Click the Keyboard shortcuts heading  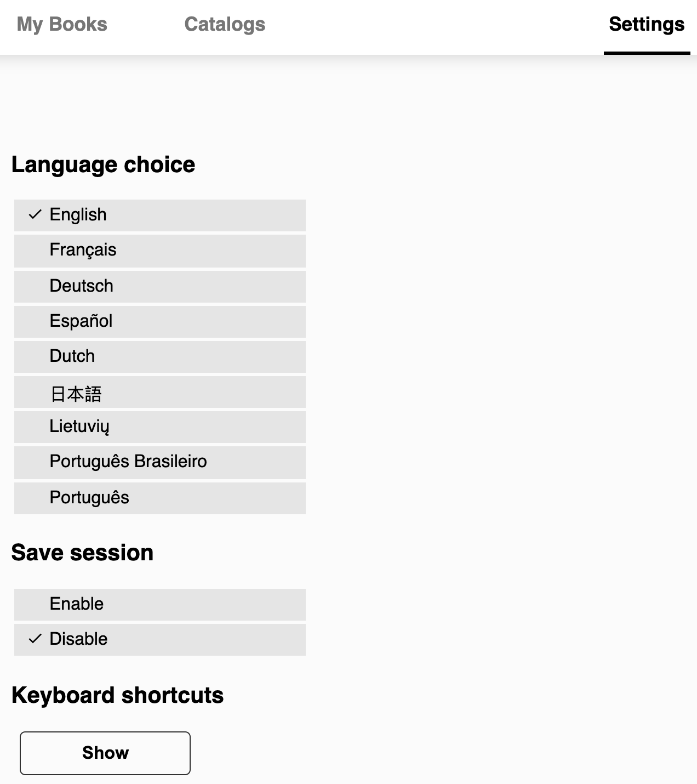coord(117,695)
